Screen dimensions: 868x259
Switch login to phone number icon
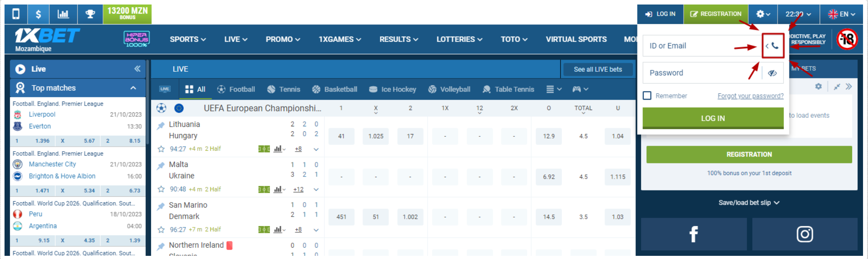click(x=773, y=46)
